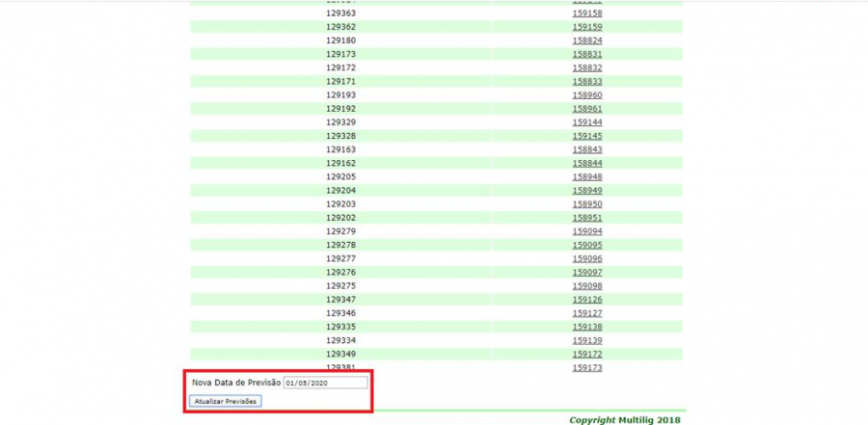Open link 158950
This screenshot has height=425, width=868.
coord(586,204)
